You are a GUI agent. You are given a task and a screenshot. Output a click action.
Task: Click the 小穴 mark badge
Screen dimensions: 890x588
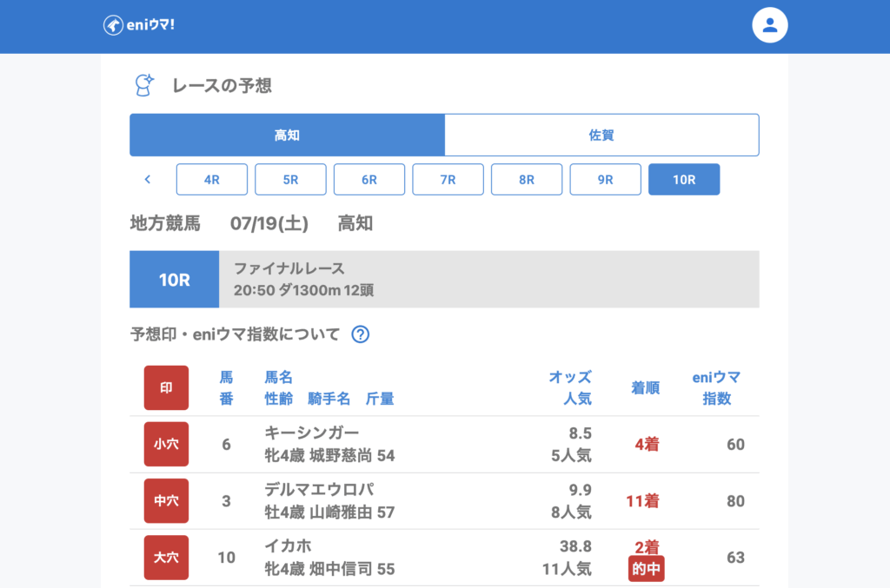[166, 445]
